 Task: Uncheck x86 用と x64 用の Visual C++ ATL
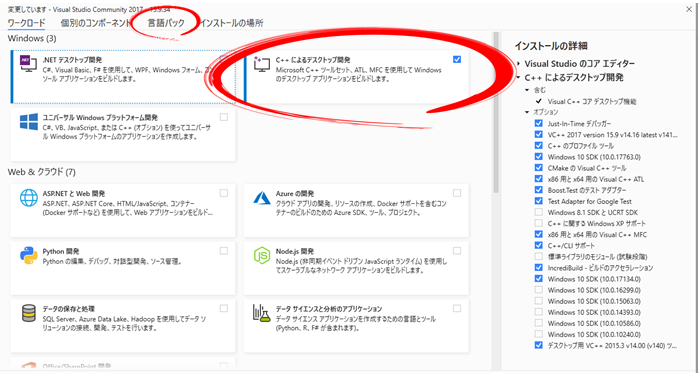point(539,179)
